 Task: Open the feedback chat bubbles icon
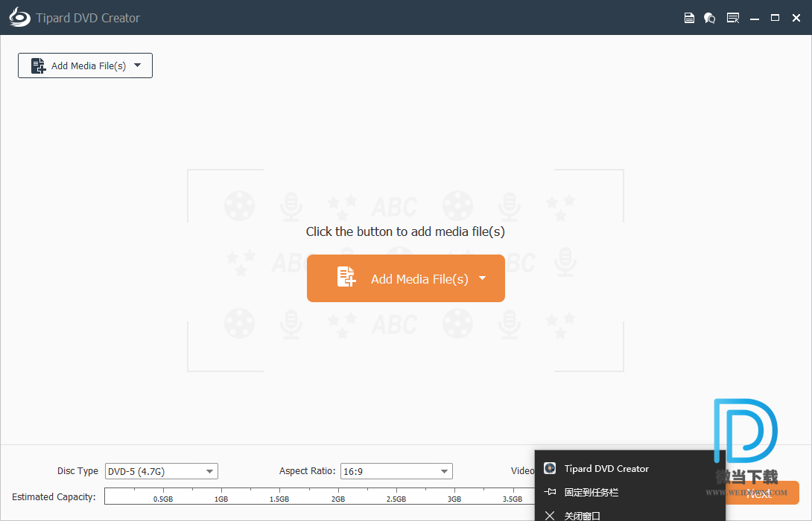tap(709, 18)
